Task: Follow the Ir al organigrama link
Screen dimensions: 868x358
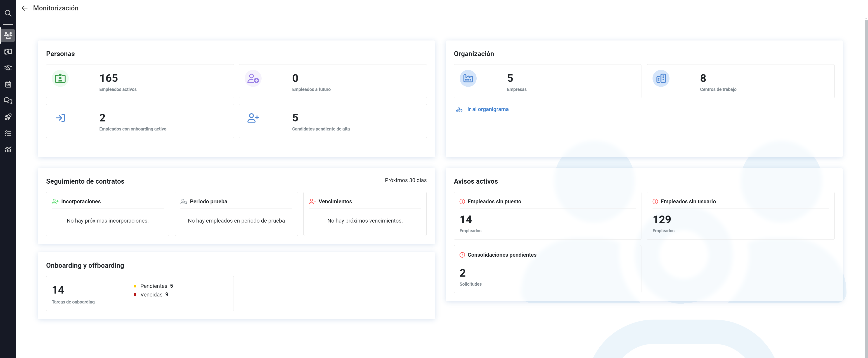Action: tap(487, 109)
